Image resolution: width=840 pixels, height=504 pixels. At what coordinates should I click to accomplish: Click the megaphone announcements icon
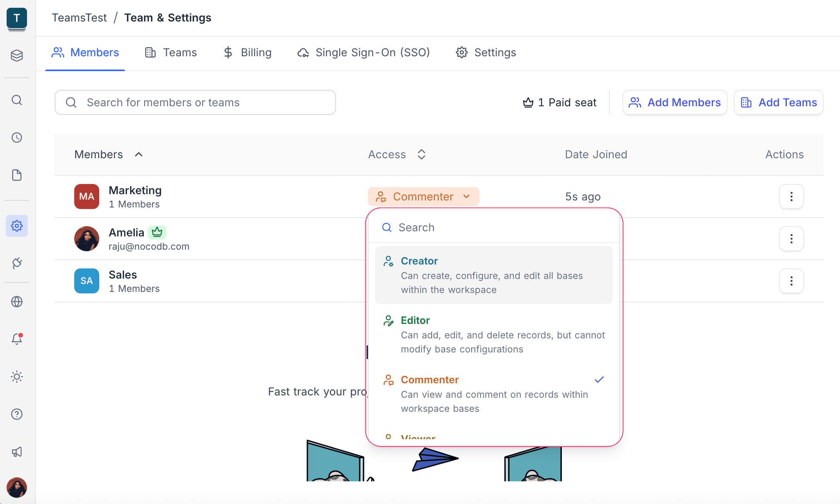pyautogui.click(x=16, y=452)
